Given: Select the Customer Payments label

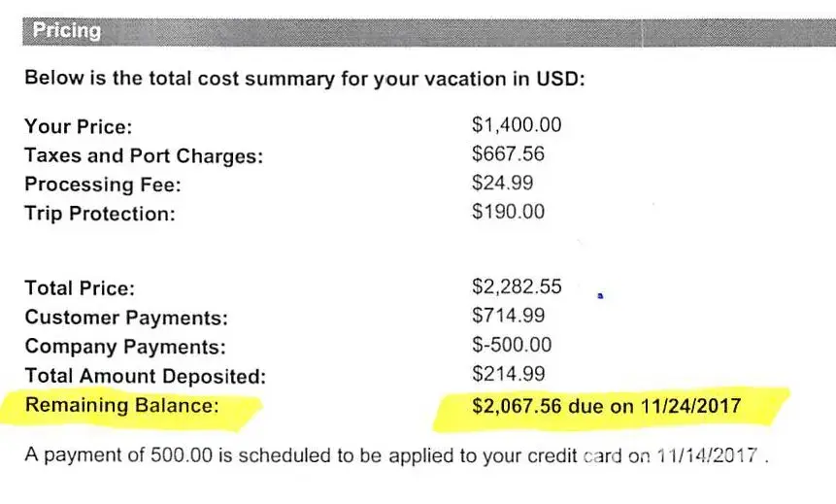Looking at the screenshot, I should [126, 318].
